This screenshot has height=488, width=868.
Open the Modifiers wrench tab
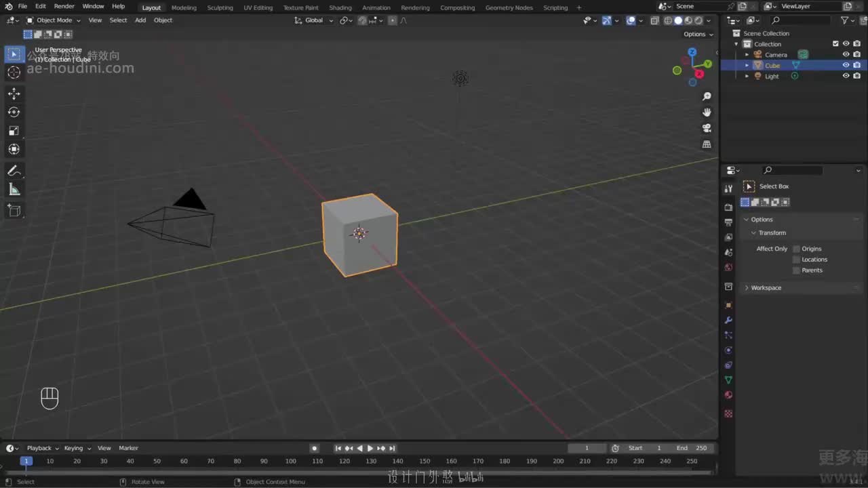click(728, 320)
